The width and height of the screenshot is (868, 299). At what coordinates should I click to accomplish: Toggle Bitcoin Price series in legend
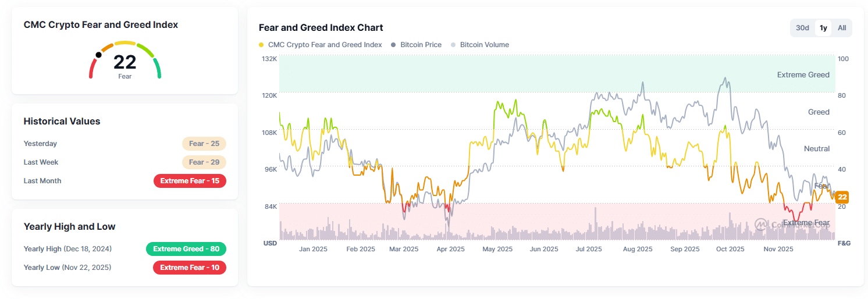pos(421,45)
